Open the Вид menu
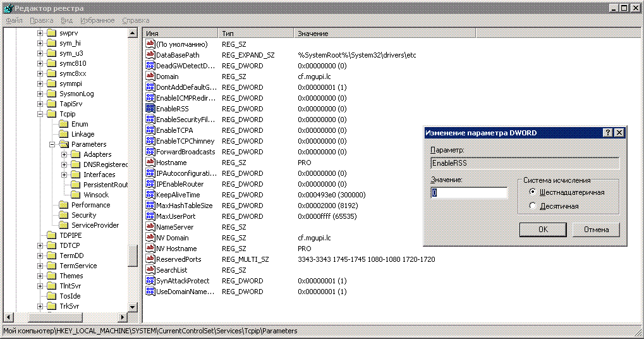The height and width of the screenshot is (339, 644). tap(66, 20)
